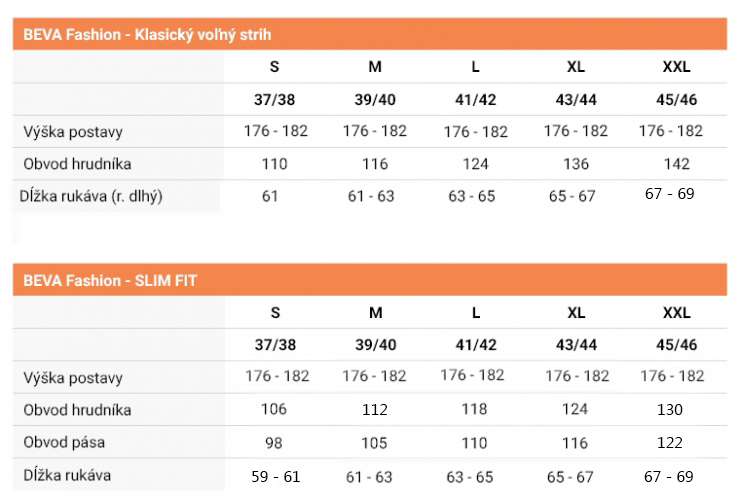Click the waist value 122 for XXL
The image size is (740, 498).
(670, 442)
